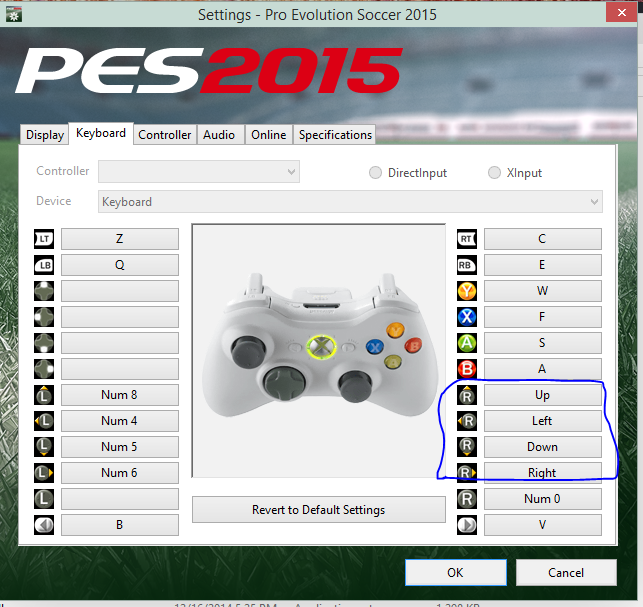Click the right stick Right binding
This screenshot has height=607, width=643.
click(x=543, y=473)
